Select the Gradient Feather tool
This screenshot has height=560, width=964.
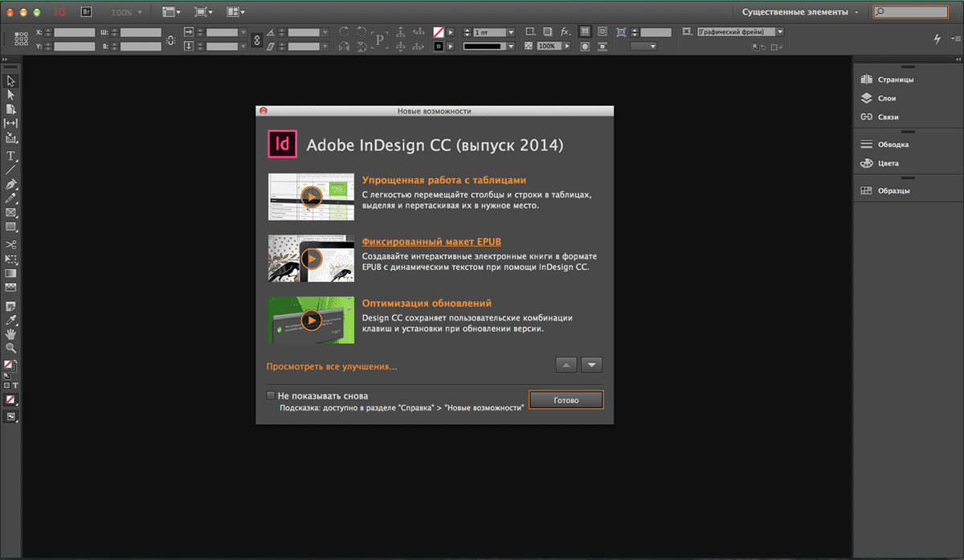[x=11, y=287]
